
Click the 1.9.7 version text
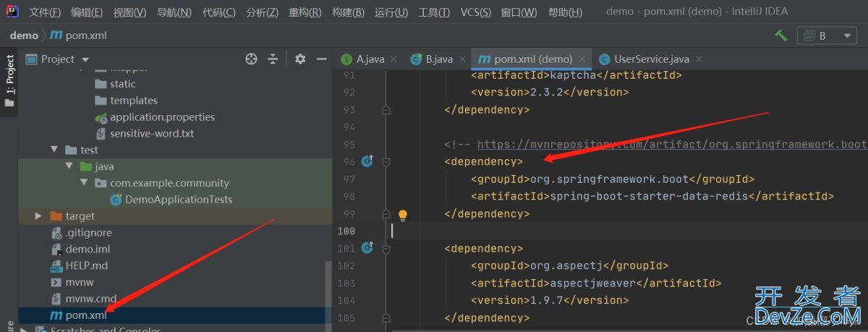(546, 301)
